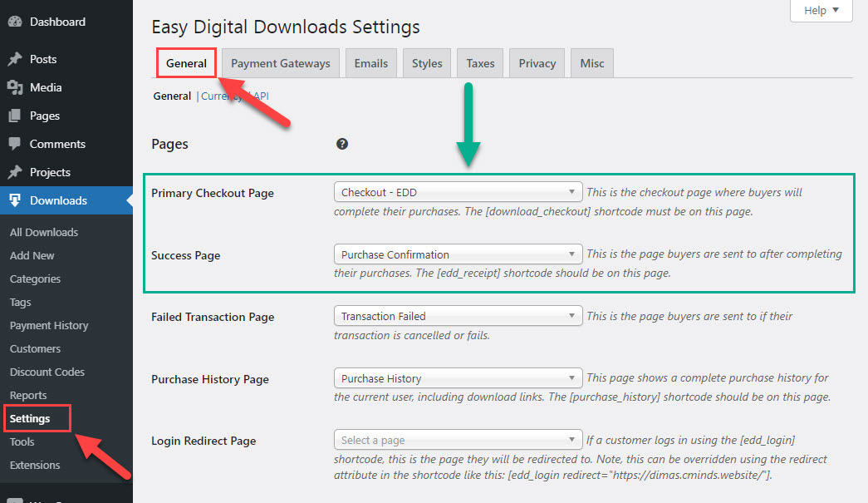Expand the Help dropdown

[821, 10]
